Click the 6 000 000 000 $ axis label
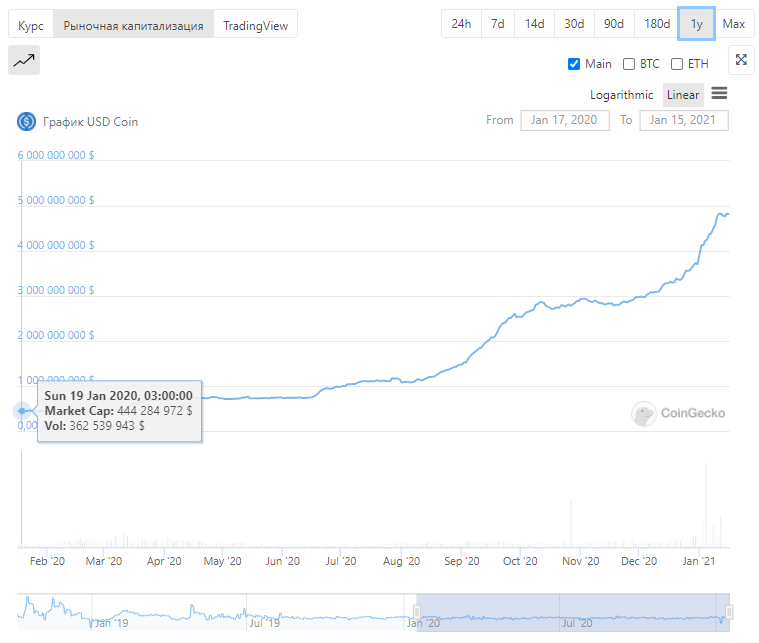The width and height of the screenshot is (759, 643). click(x=56, y=155)
